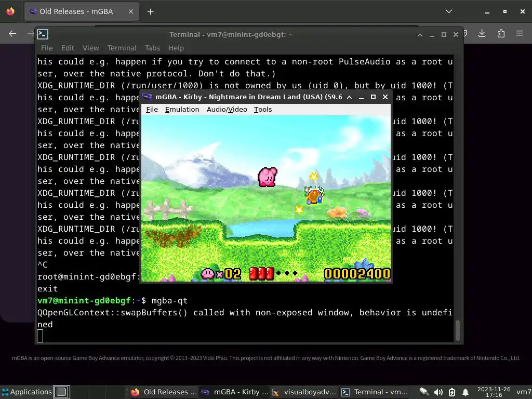Viewport: 532px width, 399px height.
Task: Close the Old Releases - mGBA tab
Action: (130, 11)
